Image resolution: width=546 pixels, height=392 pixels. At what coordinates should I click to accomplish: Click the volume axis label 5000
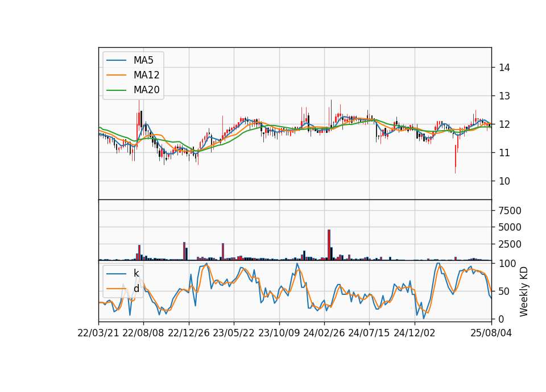tap(510, 227)
